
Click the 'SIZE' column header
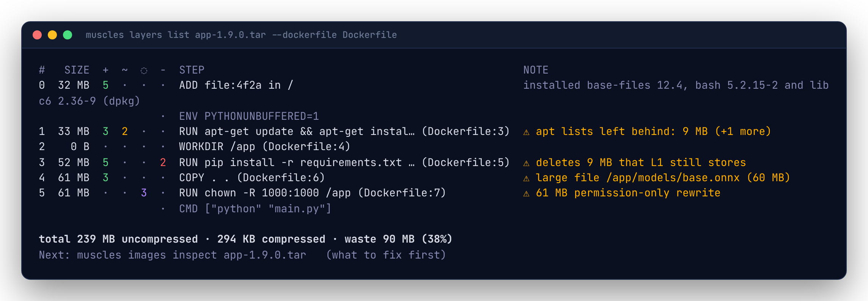click(77, 70)
